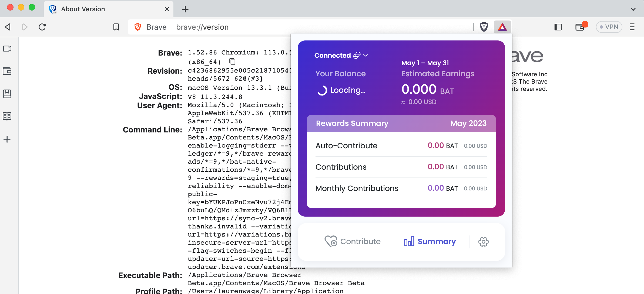Open the Summary view in Rewards
The height and width of the screenshot is (294, 644).
tap(430, 241)
